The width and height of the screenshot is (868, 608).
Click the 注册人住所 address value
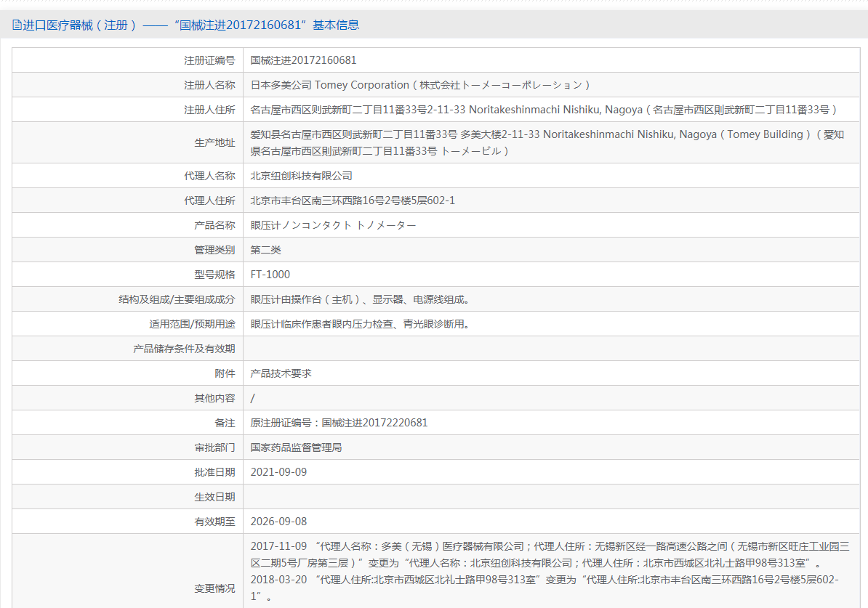(544, 110)
